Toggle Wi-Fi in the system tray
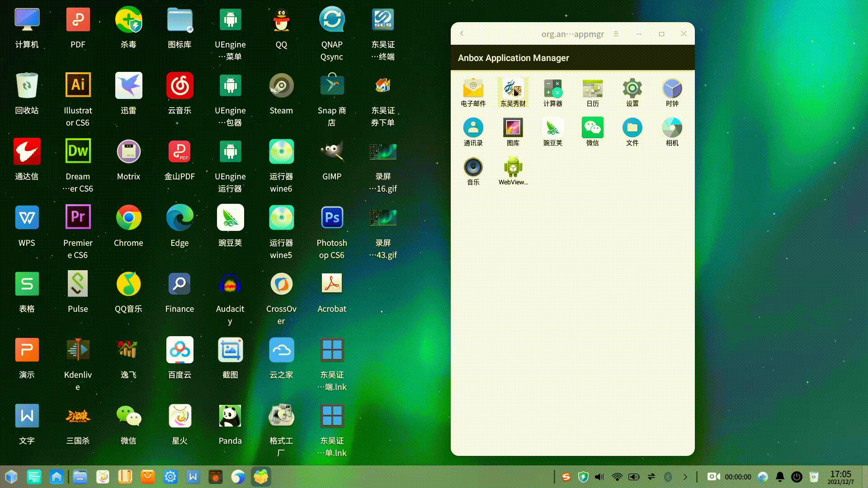The image size is (868, 488). [617, 476]
